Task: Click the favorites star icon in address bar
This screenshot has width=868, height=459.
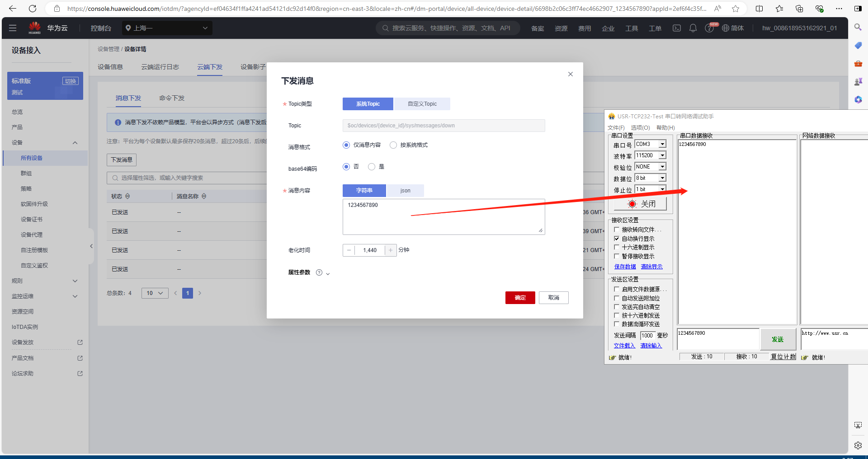Action: click(x=736, y=9)
